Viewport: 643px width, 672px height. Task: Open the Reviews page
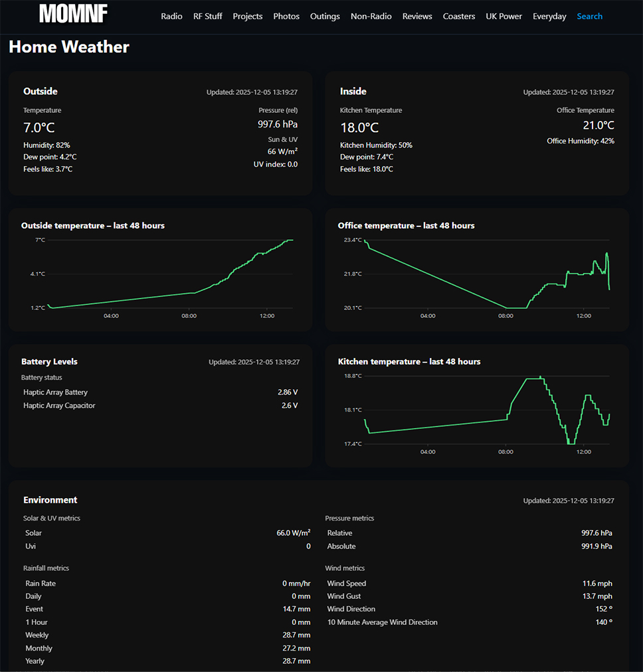click(x=417, y=16)
